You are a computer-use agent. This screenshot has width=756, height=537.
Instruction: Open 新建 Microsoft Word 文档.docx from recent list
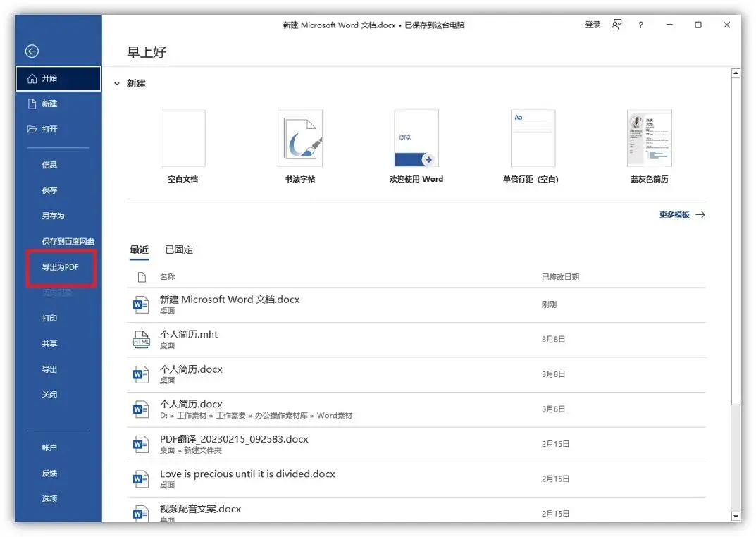click(x=416, y=305)
